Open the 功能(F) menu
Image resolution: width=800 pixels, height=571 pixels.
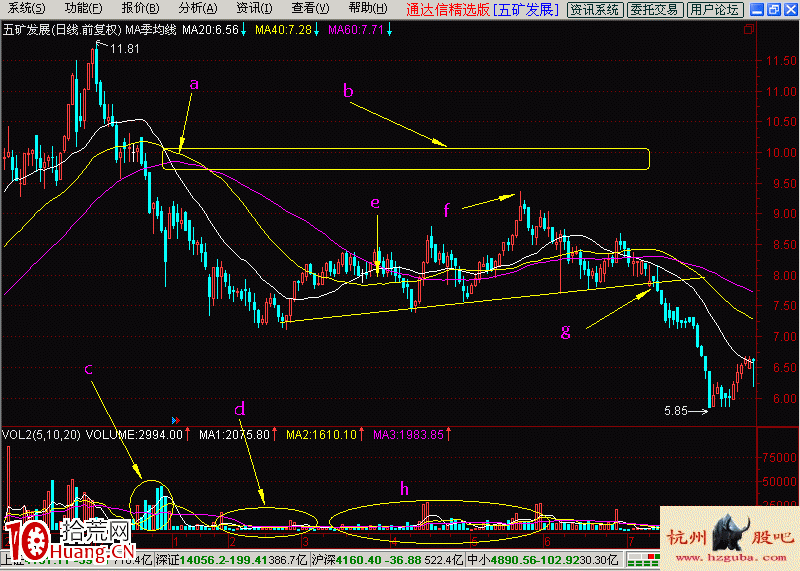coord(83,9)
